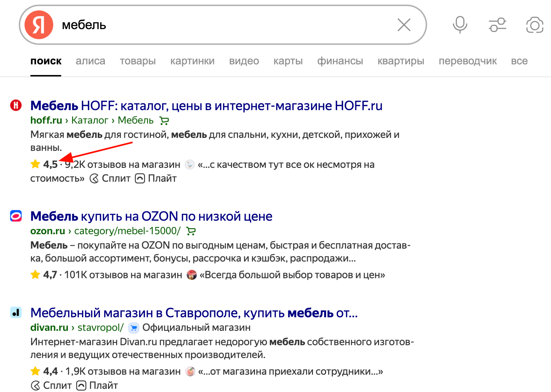The height and width of the screenshot is (392, 551).
Task: Clear the search query with X
Action: [404, 25]
